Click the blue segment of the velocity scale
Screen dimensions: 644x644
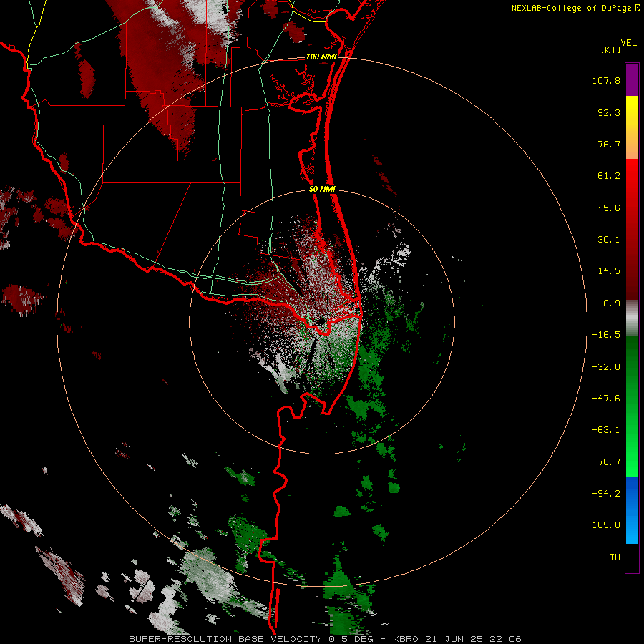point(632,510)
